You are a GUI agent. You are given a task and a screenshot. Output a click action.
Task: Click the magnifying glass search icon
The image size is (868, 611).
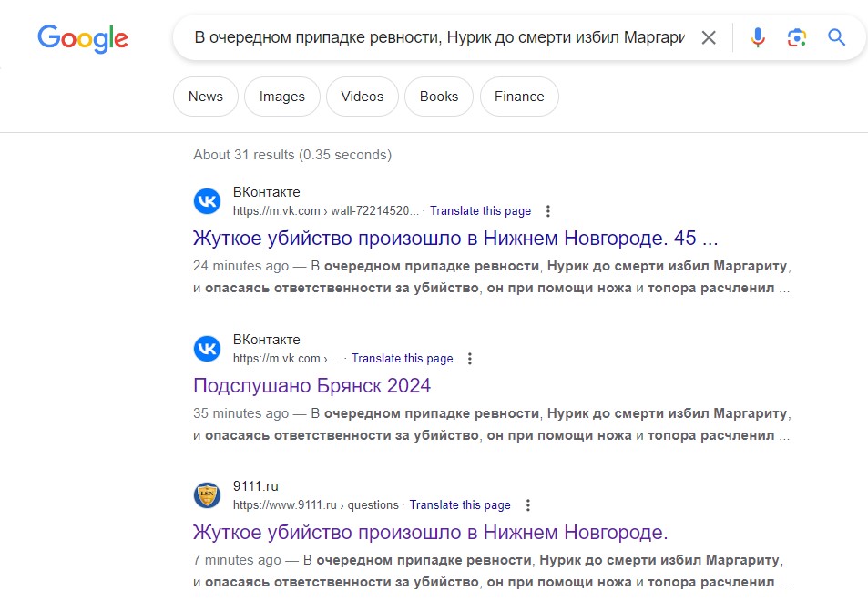point(836,37)
